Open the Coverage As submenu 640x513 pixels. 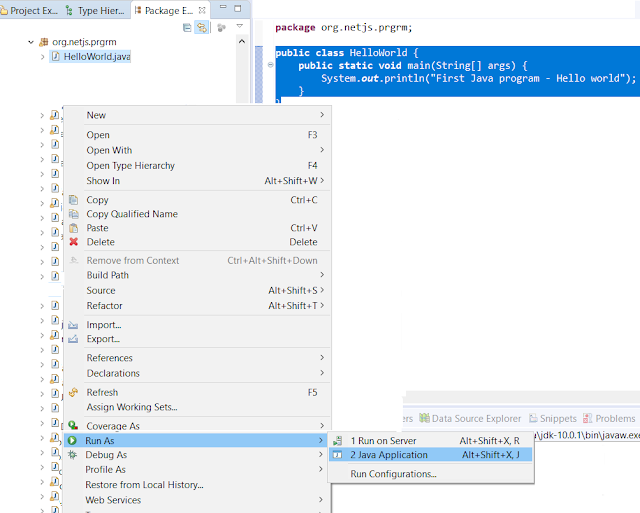197,426
